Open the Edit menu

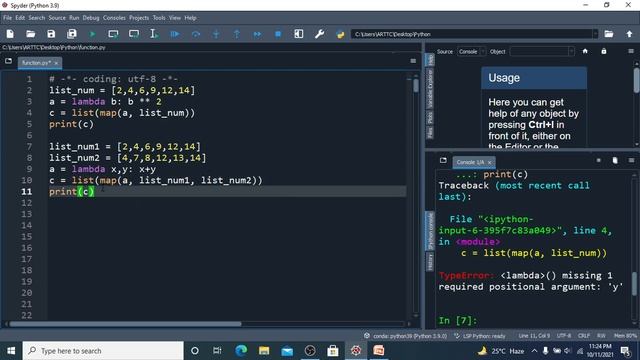[20, 18]
